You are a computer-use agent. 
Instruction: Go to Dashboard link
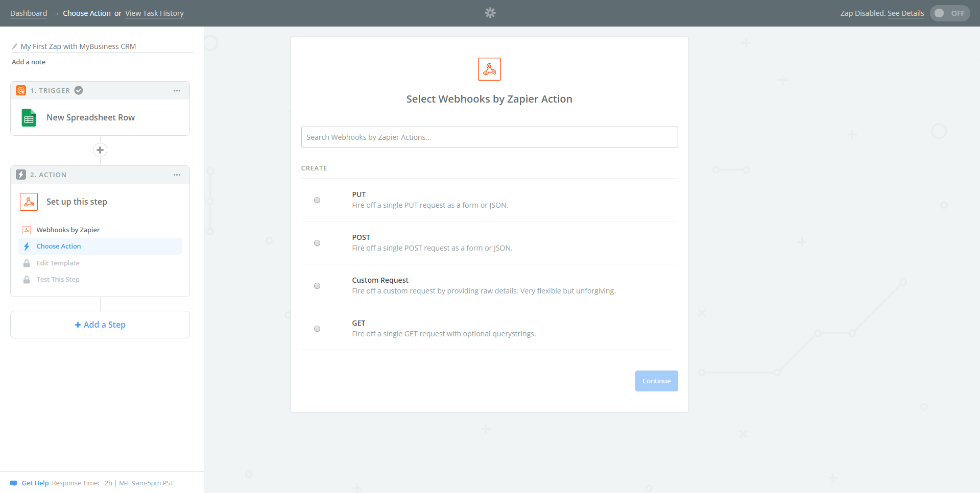[x=29, y=13]
